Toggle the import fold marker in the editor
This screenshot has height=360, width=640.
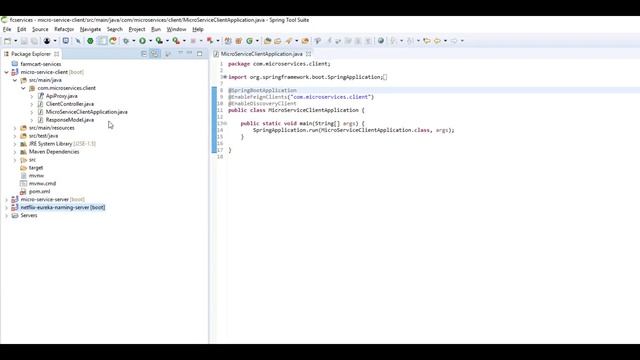224,77
